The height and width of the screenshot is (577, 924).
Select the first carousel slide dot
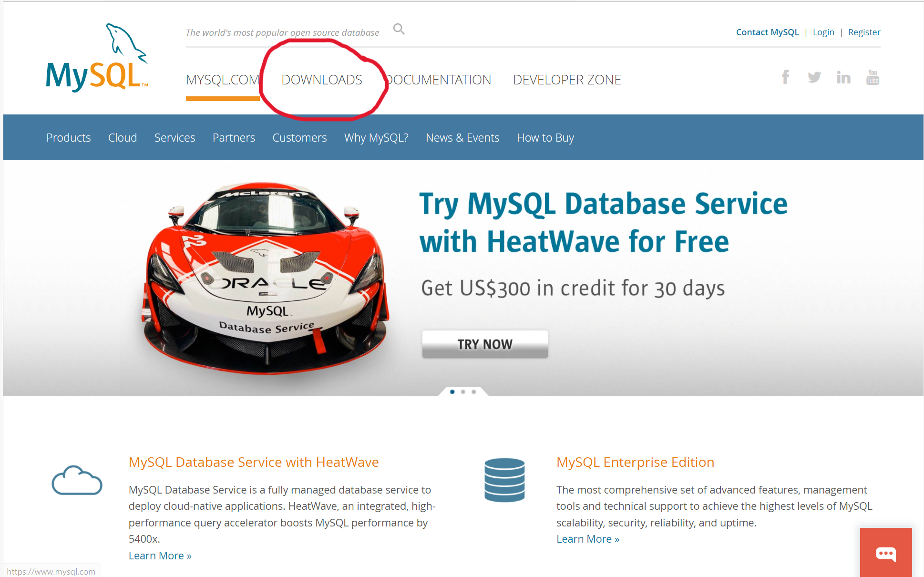click(452, 392)
